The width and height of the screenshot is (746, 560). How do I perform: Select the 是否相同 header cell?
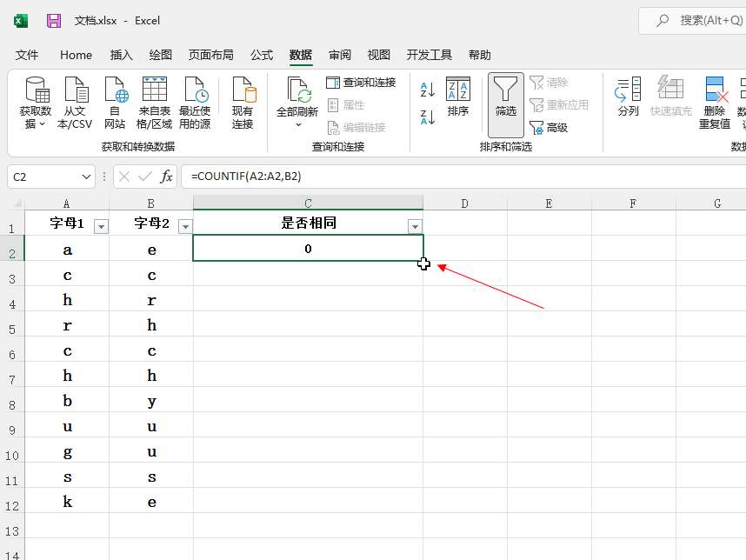coord(309,223)
